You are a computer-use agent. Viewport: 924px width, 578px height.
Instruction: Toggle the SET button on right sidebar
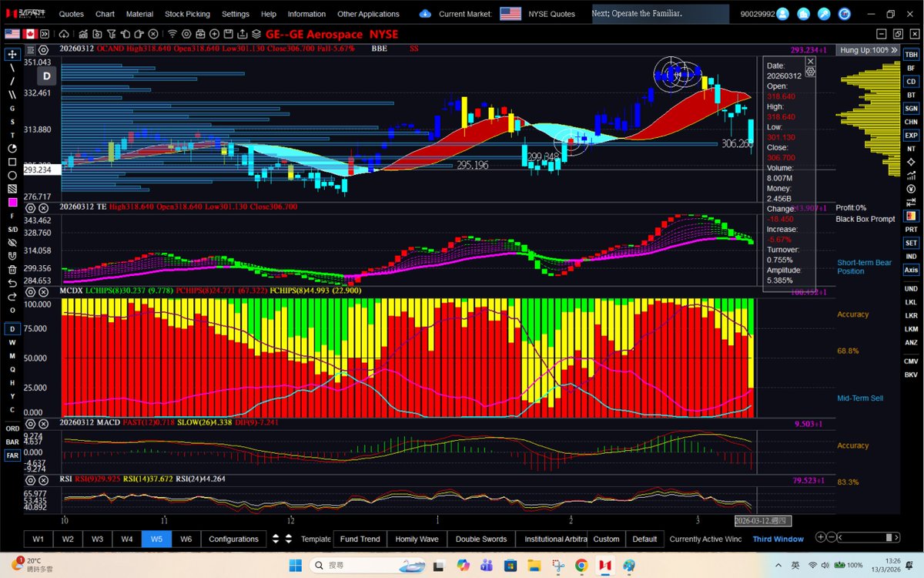(911, 243)
